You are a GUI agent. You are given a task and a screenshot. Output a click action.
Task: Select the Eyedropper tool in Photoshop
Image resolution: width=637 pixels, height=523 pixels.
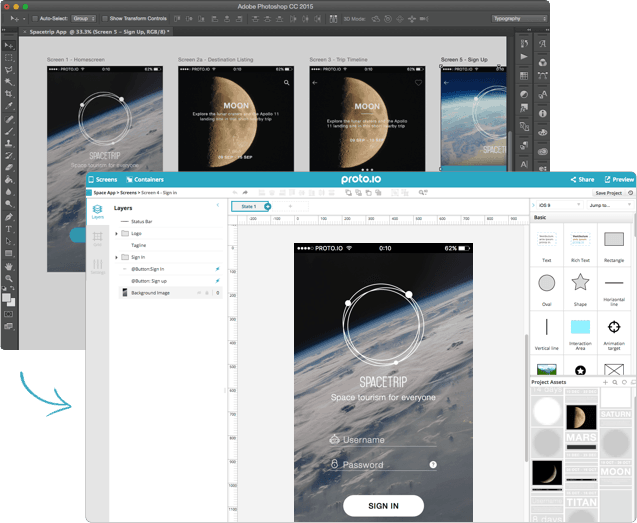9,106
